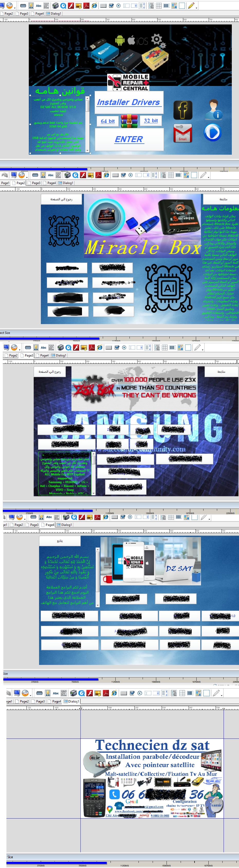Image resolution: width=239 pixels, height=868 pixels.
Task: Pick Abc Label tool above Installer Drivers page
Action: pyautogui.click(x=39, y=6)
